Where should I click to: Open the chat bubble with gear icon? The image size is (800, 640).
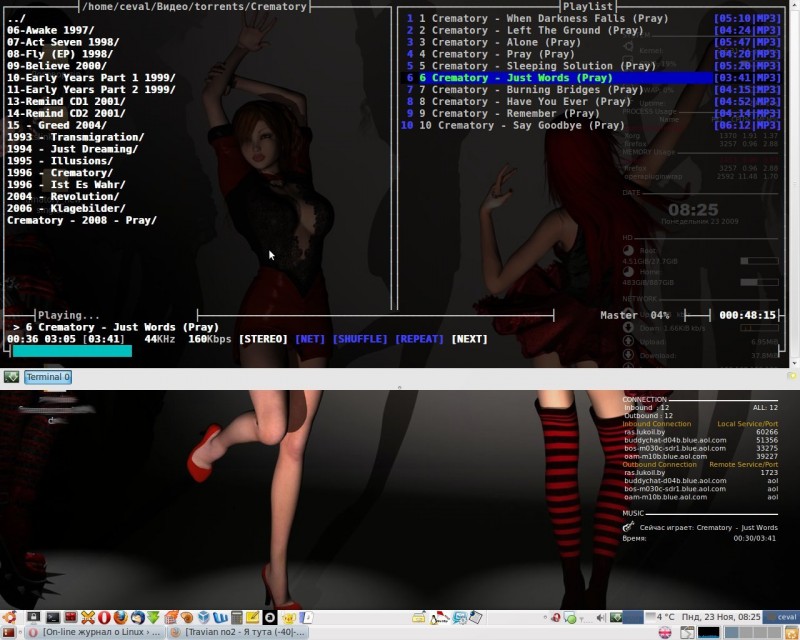459,618
